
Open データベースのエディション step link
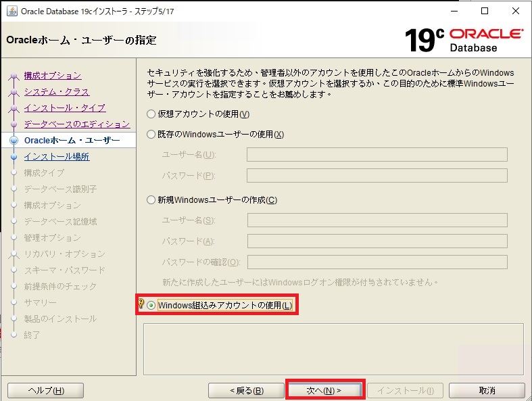coord(77,124)
